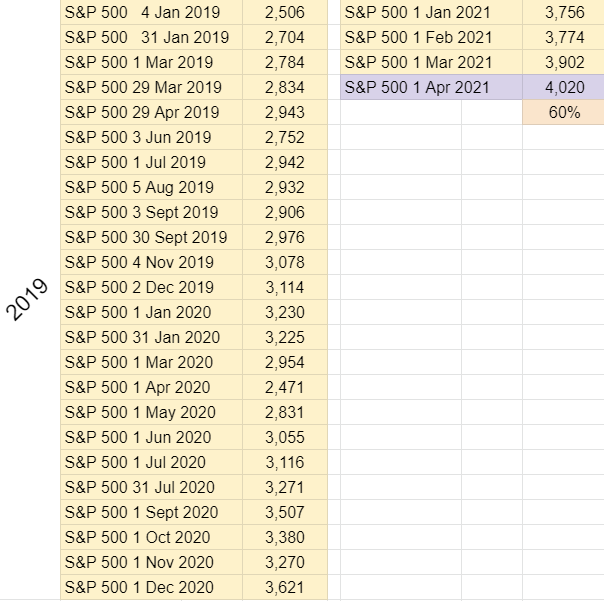This screenshot has width=604, height=601.
Task: Click the S&P 500 1 Apr 2021 cell
Action: tap(431, 87)
